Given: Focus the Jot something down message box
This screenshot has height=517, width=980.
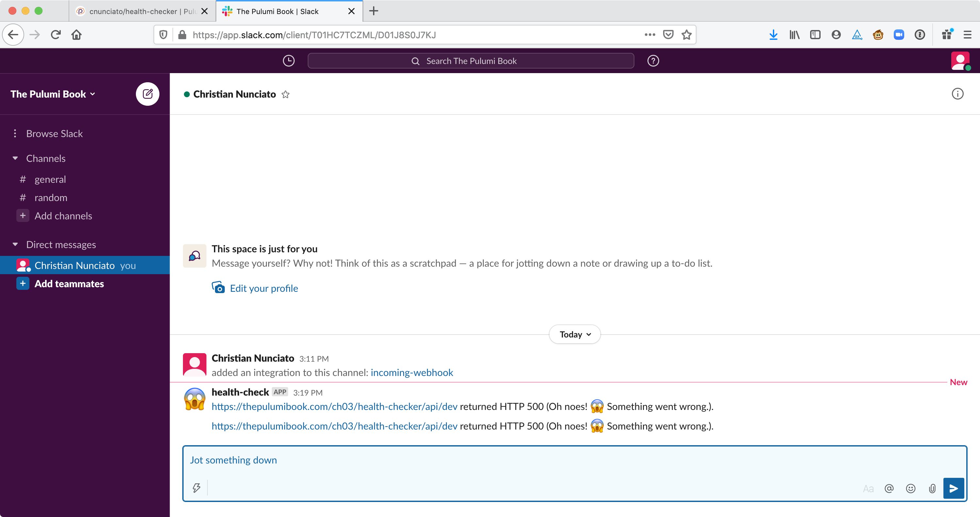Looking at the screenshot, I should [x=575, y=460].
